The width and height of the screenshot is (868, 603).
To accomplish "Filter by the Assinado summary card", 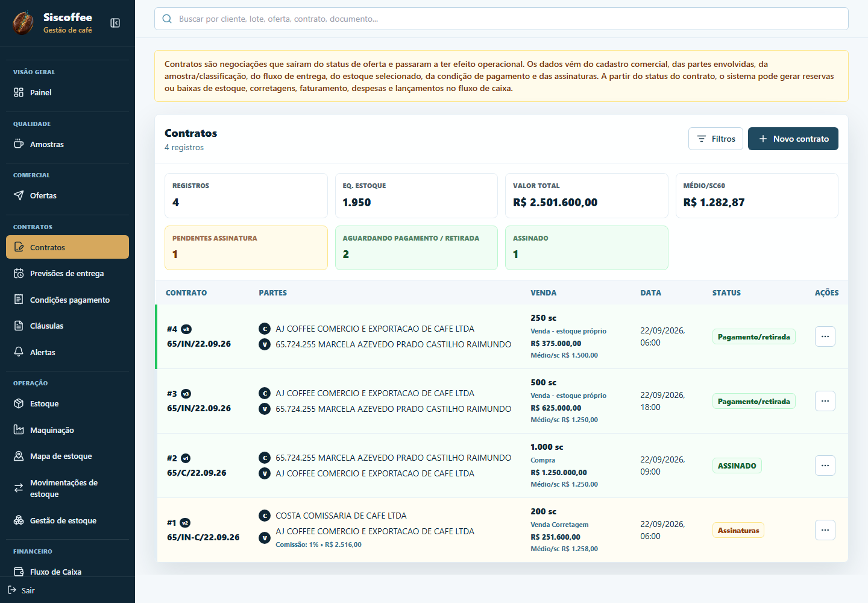I will tap(587, 248).
